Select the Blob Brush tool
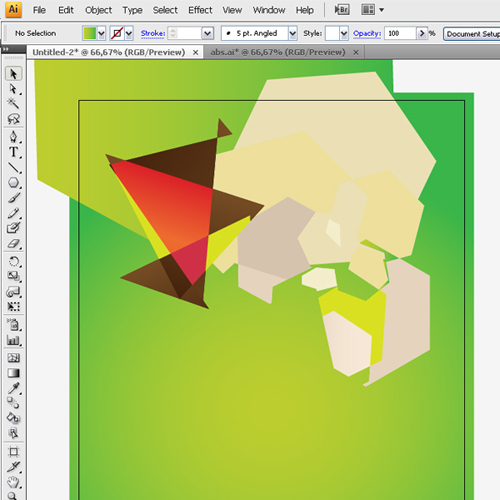Image resolution: width=500 pixels, height=500 pixels. pyautogui.click(x=13, y=228)
